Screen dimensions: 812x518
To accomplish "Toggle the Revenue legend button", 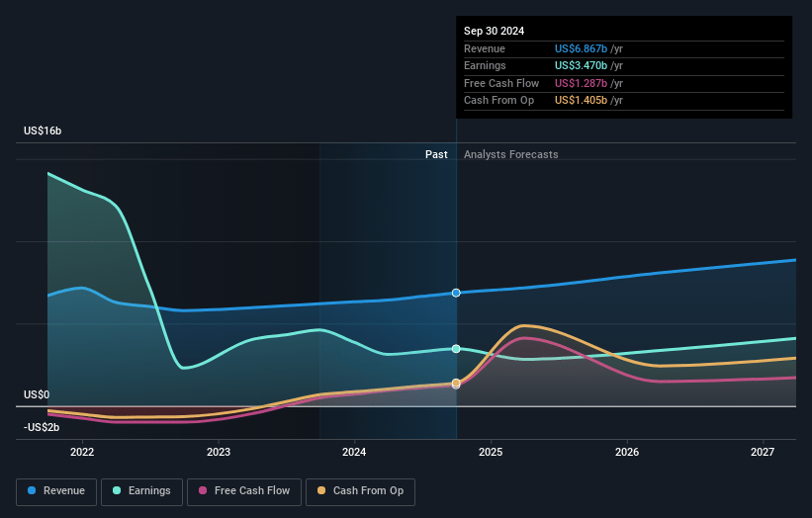I will point(56,491).
